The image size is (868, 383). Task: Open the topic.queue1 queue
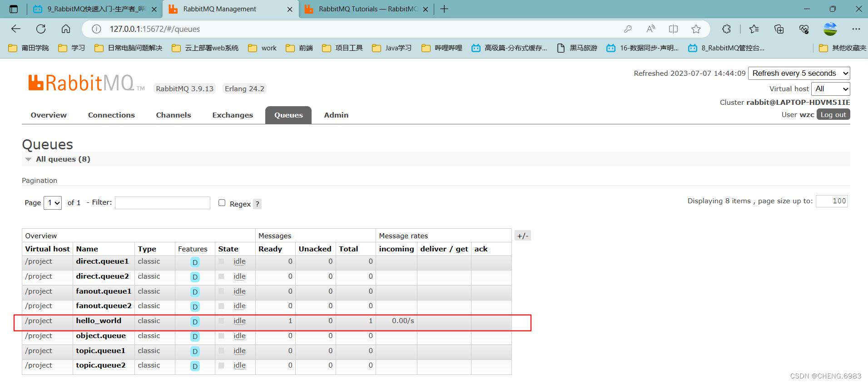[x=100, y=351]
